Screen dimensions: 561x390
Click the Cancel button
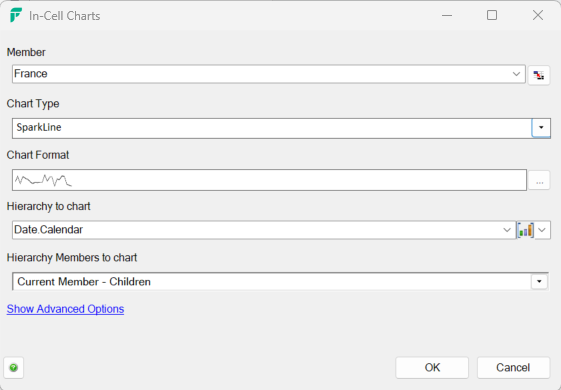click(x=513, y=367)
